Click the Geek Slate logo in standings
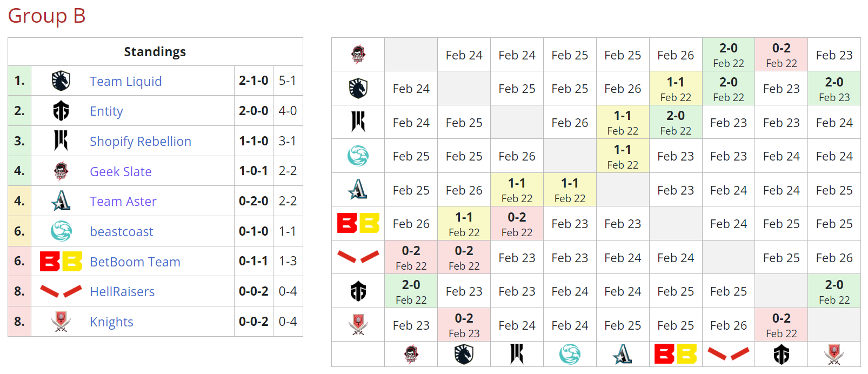 coord(61,171)
